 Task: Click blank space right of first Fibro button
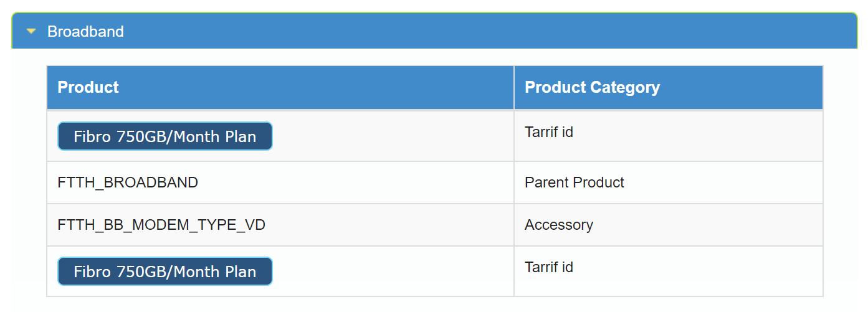click(x=393, y=136)
